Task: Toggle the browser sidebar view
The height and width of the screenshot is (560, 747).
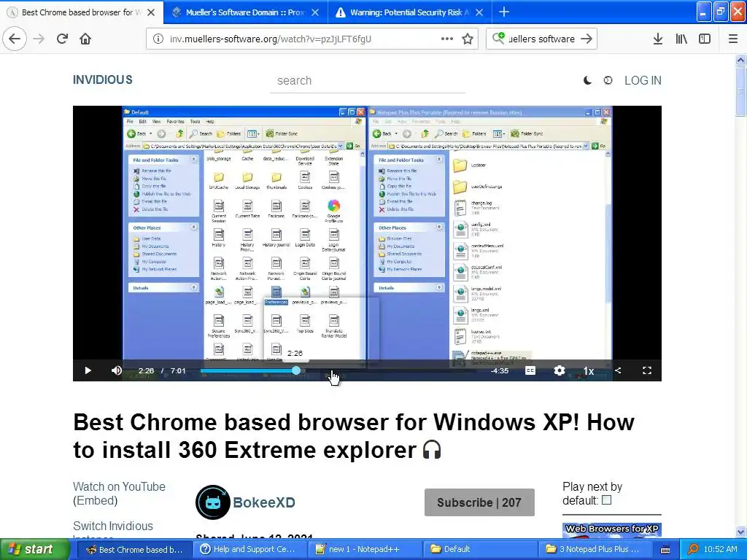Action: (705, 39)
